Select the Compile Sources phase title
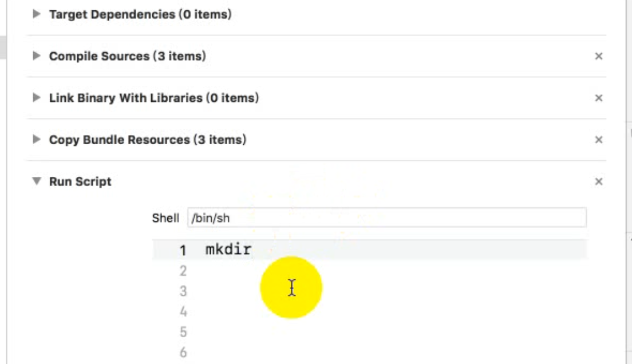This screenshot has height=364, width=632. (x=127, y=56)
